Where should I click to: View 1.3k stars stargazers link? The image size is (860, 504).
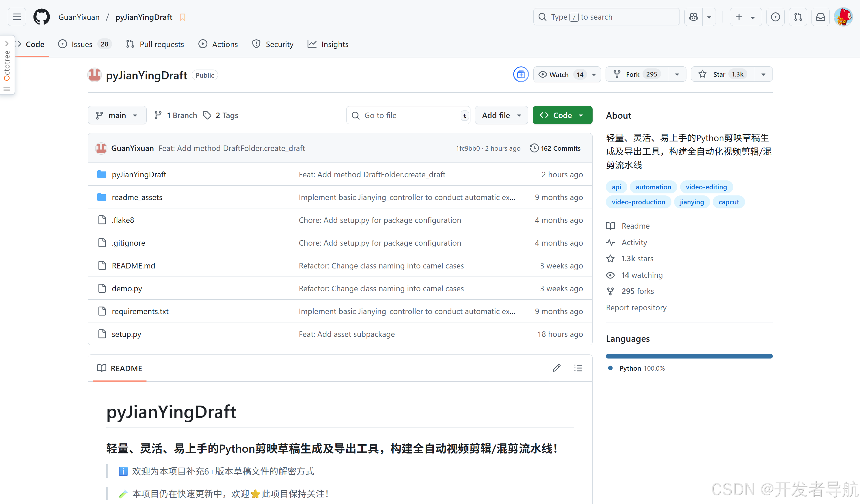click(630, 259)
